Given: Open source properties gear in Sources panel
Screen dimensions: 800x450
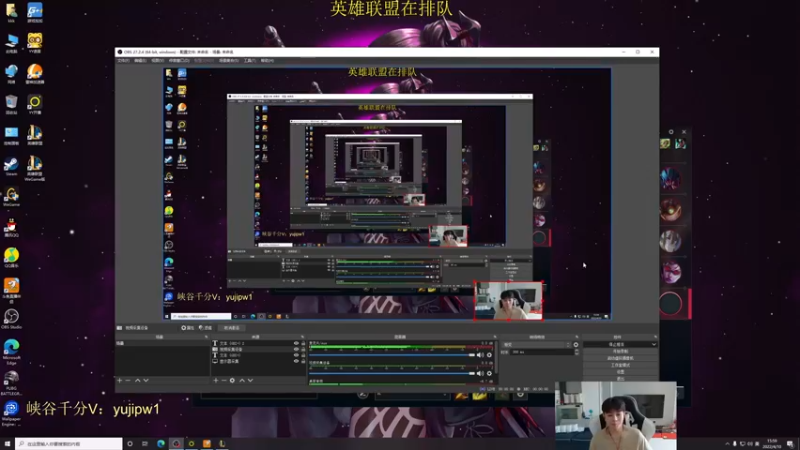Looking at the screenshot, I should (x=232, y=381).
